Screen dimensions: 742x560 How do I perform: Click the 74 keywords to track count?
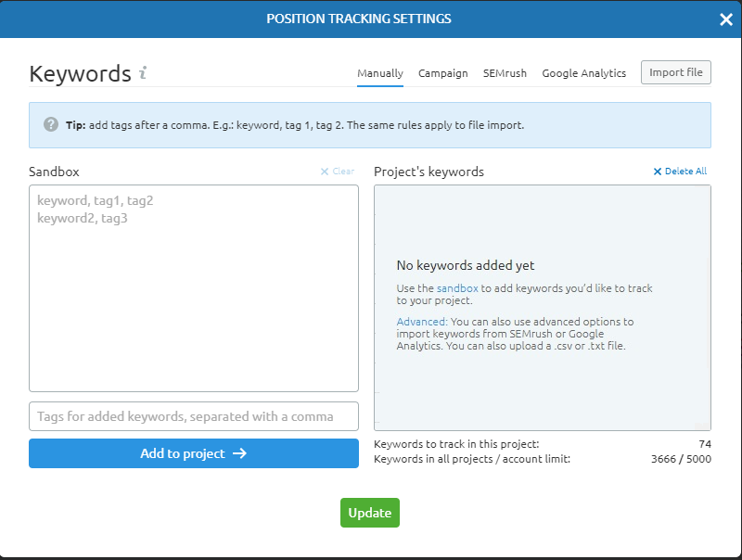[x=705, y=444]
